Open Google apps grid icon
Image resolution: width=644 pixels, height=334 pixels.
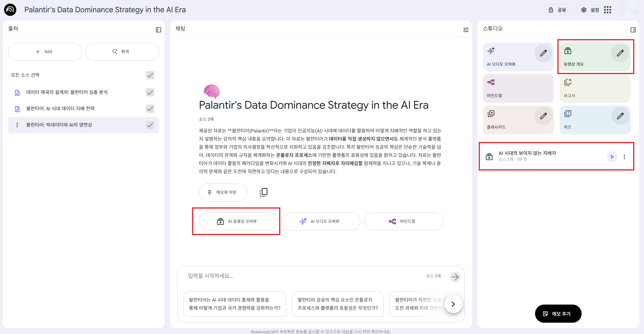coord(608,10)
